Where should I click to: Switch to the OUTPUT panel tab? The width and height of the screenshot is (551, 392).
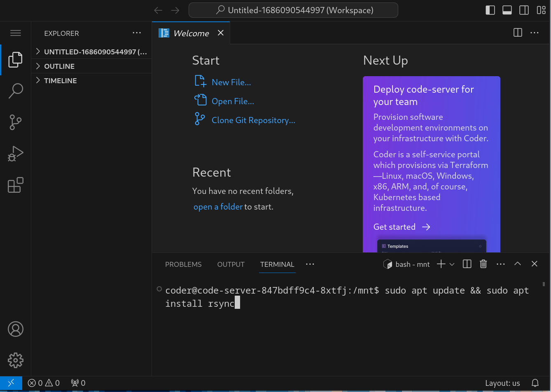(231, 264)
